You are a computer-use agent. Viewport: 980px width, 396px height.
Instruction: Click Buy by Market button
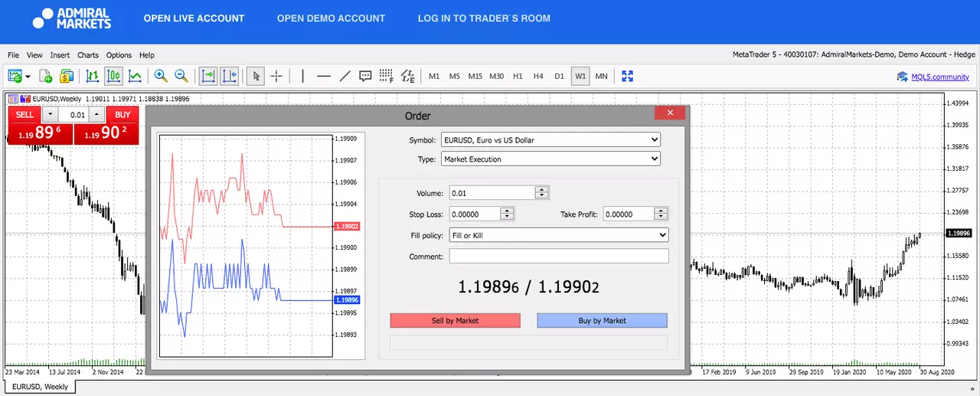(602, 321)
